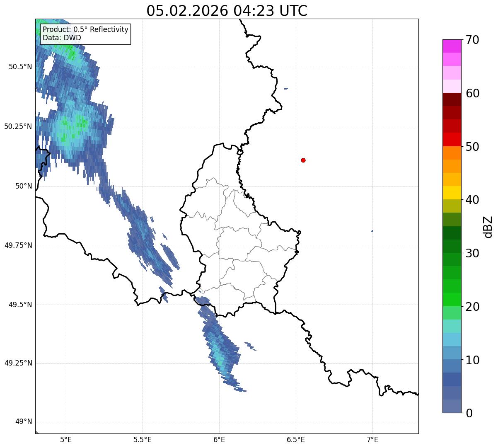
Task: Click the 49.75°N latitude label
Action: point(18,245)
